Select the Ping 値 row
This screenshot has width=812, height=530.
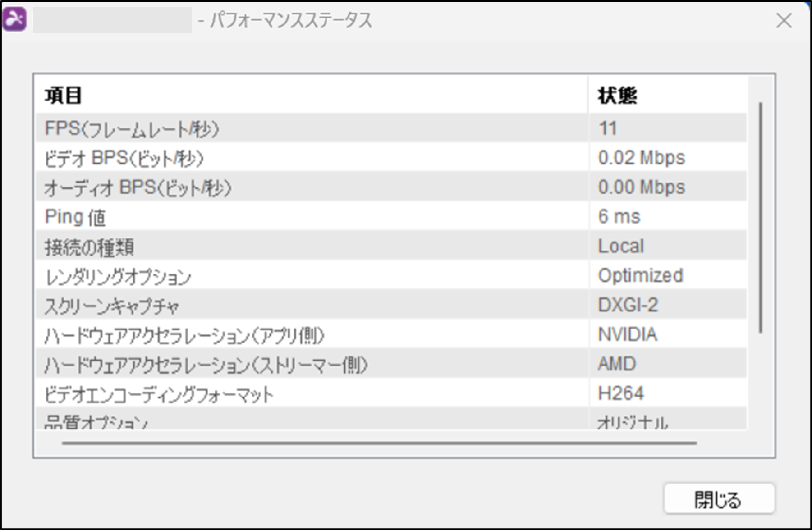(75, 217)
